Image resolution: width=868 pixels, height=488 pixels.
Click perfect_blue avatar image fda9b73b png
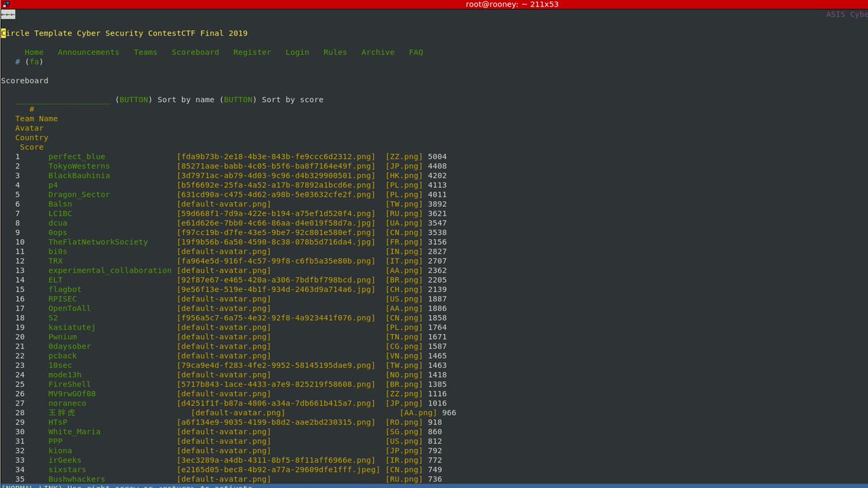pos(276,156)
